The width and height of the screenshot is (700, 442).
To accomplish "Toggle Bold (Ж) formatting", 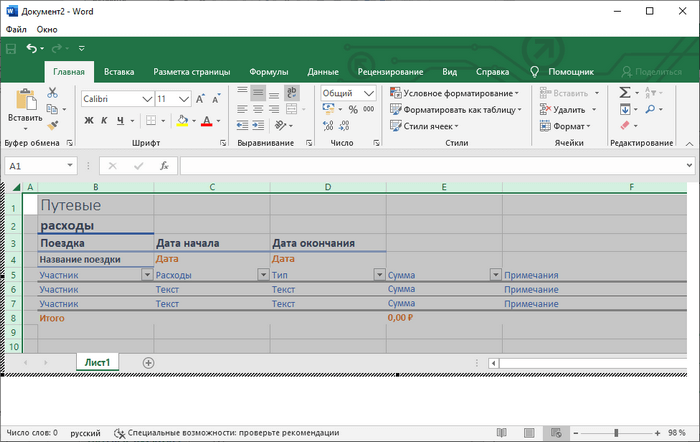I will (x=89, y=121).
